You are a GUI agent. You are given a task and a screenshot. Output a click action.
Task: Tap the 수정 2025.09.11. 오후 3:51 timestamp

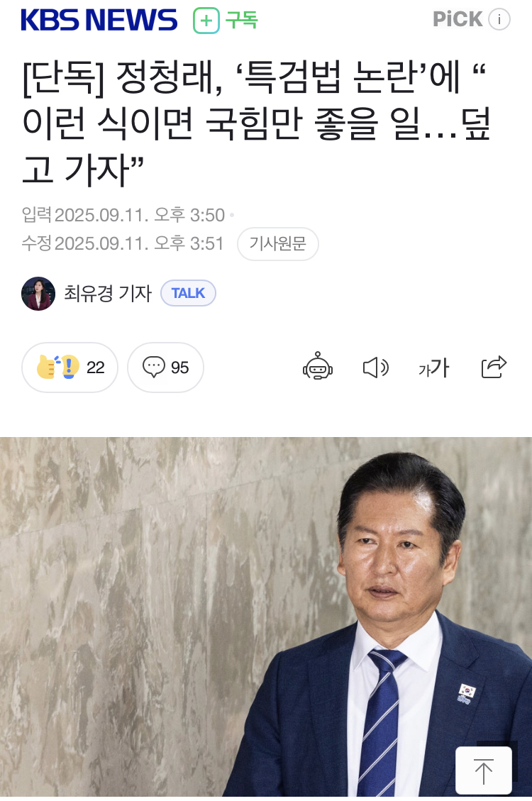pos(123,243)
